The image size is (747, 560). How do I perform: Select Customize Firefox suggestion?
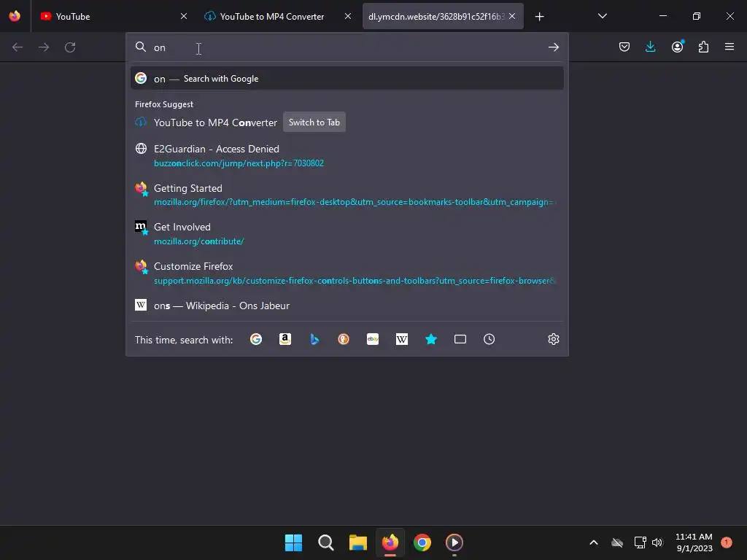347,273
